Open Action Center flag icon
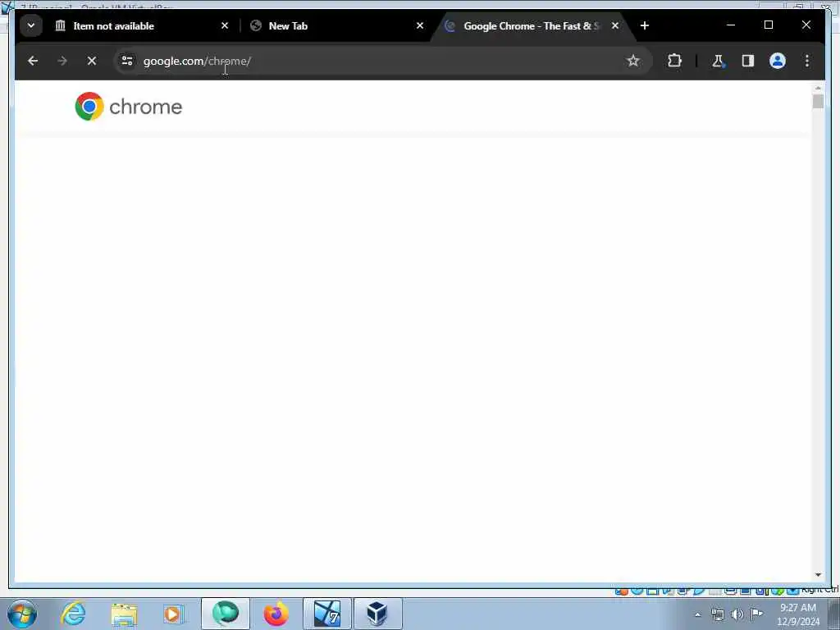The height and width of the screenshot is (630, 840). [x=756, y=614]
